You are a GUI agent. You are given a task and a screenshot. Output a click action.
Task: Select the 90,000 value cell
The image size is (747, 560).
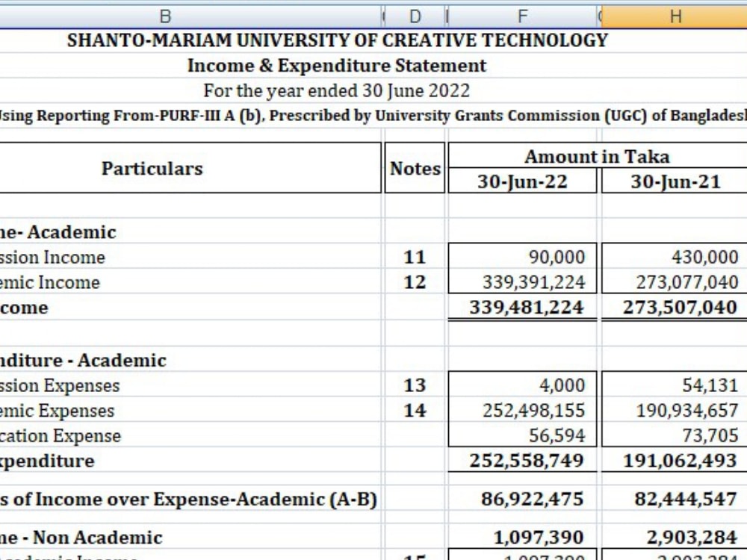523,257
